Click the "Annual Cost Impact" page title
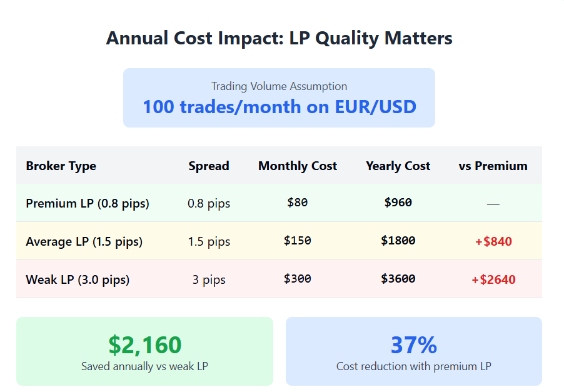This screenshot has width=564, height=392. click(279, 38)
